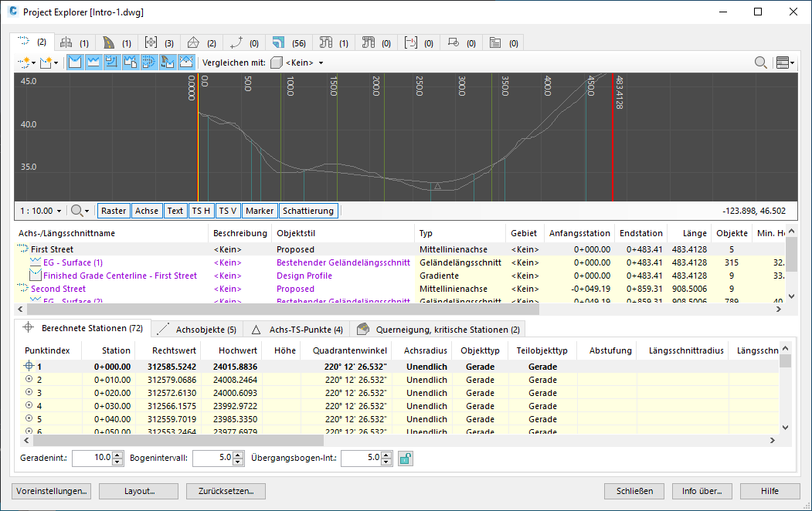Click the search magnifier above profile view
Screen dimensions: 812x511
click(x=760, y=63)
